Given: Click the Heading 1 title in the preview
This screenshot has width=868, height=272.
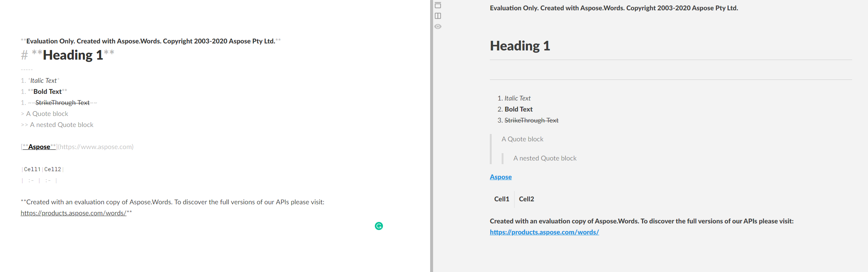Looking at the screenshot, I should point(520,46).
